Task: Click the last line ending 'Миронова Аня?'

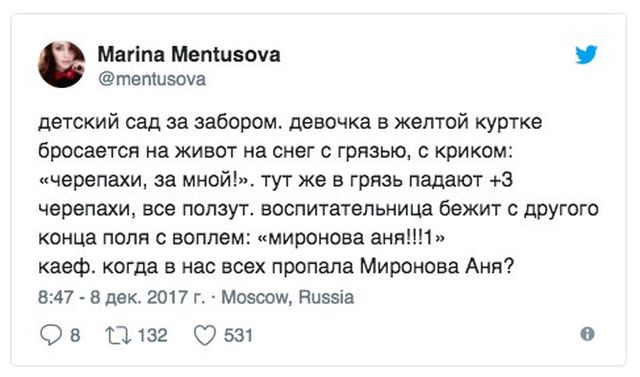Action: click(x=276, y=267)
